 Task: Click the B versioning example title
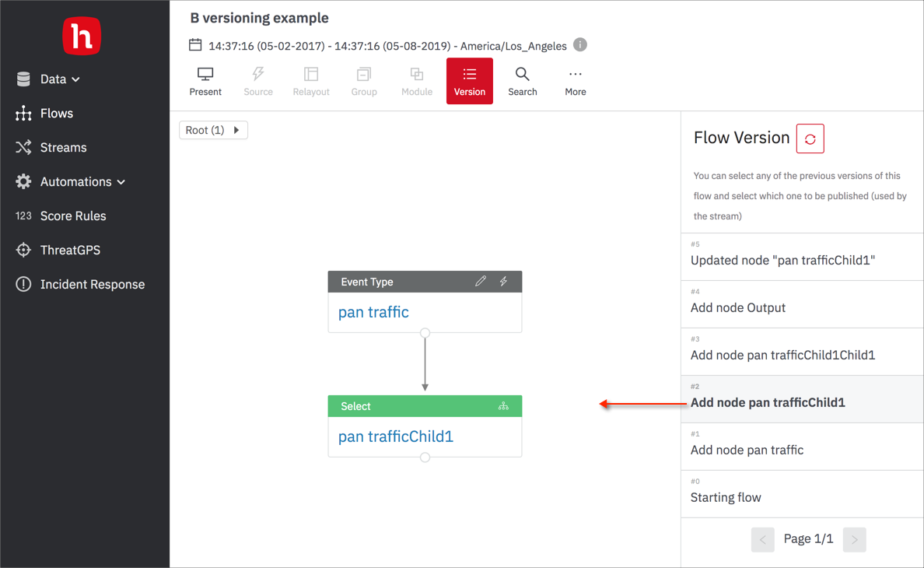click(259, 18)
